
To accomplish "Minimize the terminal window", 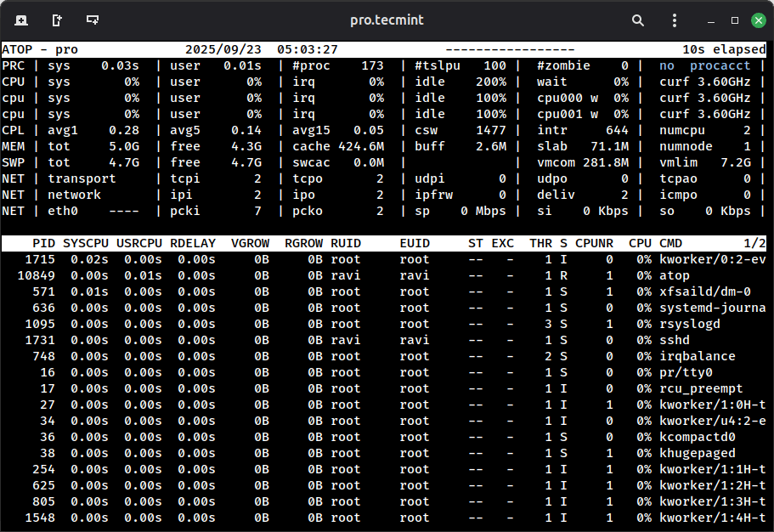I will 712,20.
